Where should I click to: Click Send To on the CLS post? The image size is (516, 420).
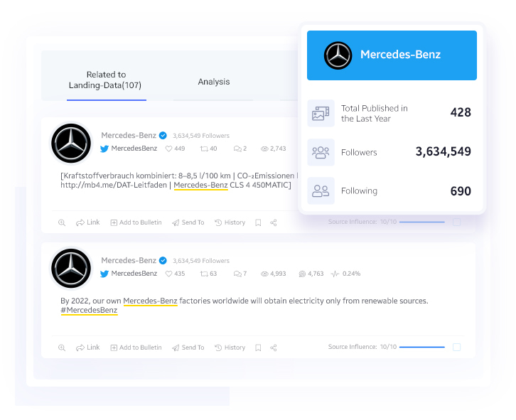point(188,222)
